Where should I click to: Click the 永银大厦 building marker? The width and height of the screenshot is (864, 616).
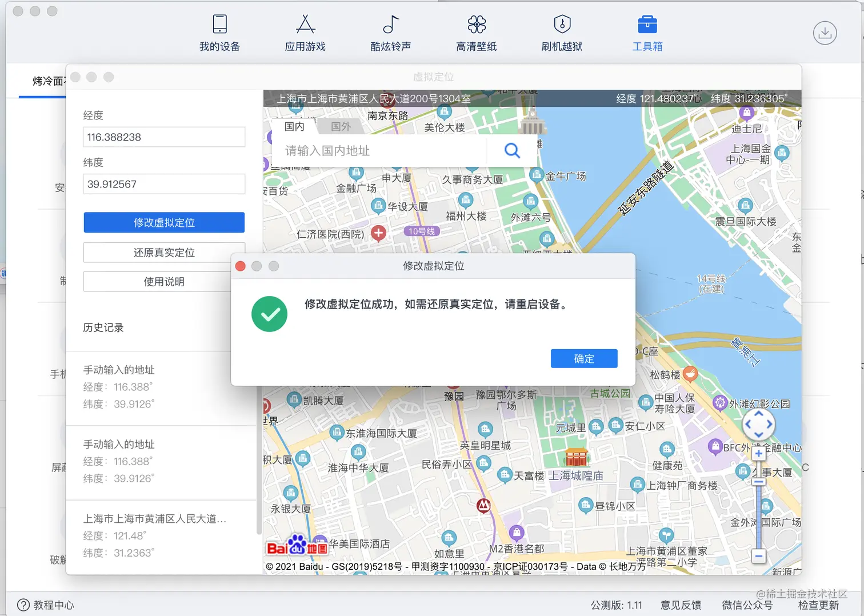(291, 492)
